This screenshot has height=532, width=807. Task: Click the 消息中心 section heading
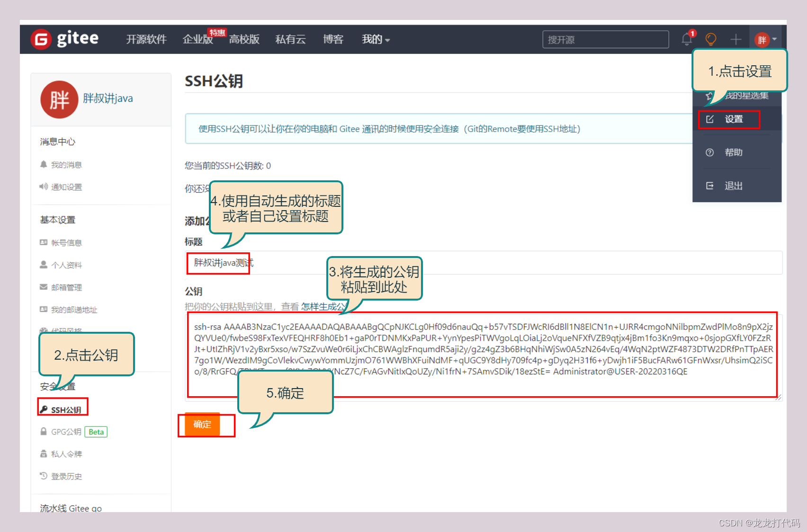coord(57,142)
